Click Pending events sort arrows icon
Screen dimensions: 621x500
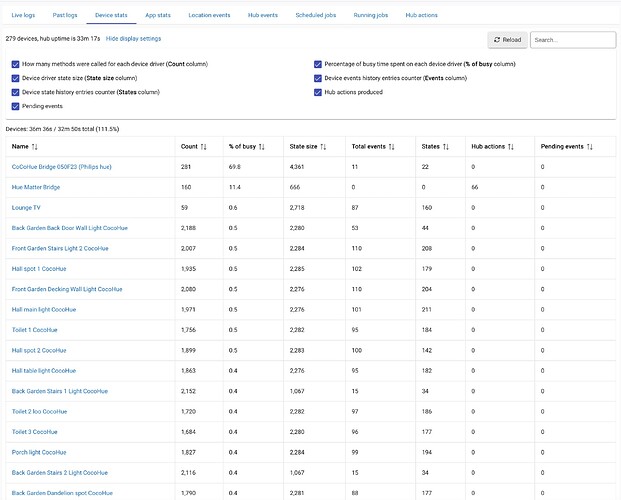point(590,147)
